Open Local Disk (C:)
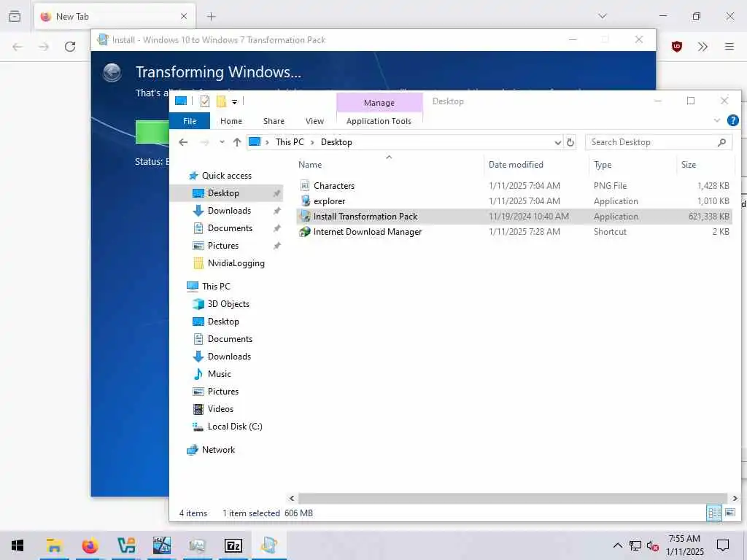 coord(234,427)
